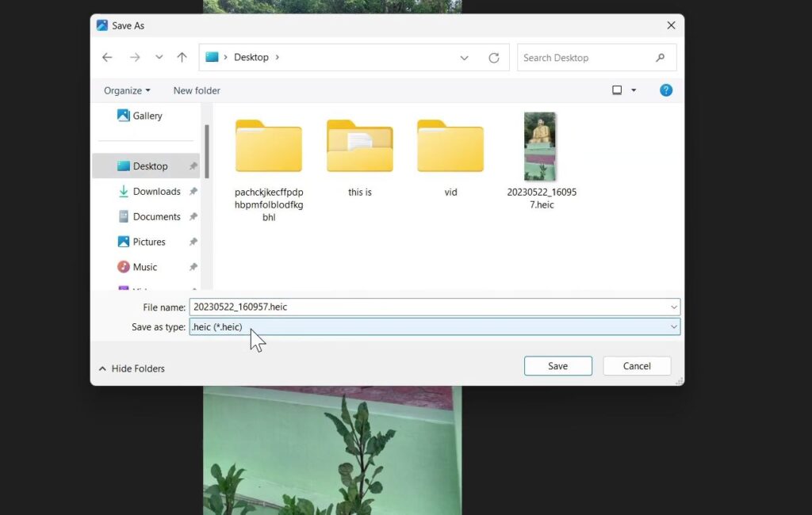This screenshot has height=515, width=812.
Task: Select the pachckjkecffpdphbpmfolblodfkgbhl folder icon
Action: click(269, 147)
